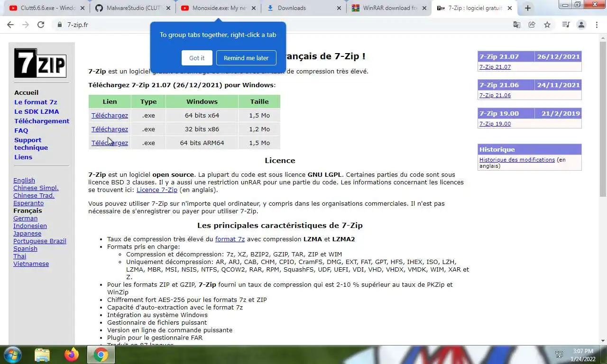Bookmark this page with the star
Image resolution: width=607 pixels, height=364 pixels.
pos(547,25)
